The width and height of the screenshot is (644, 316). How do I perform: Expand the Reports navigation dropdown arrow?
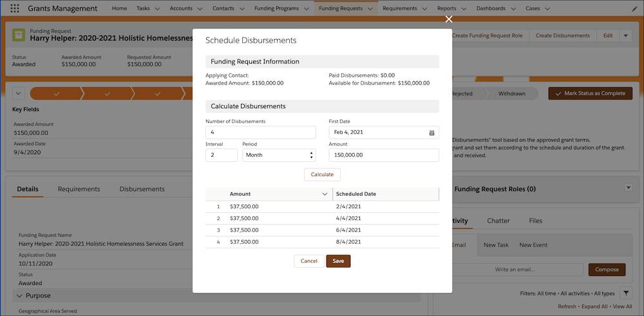point(464,8)
